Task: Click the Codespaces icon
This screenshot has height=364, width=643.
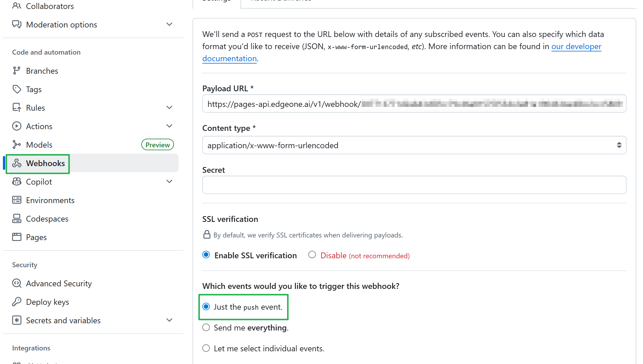Action: pos(16,219)
